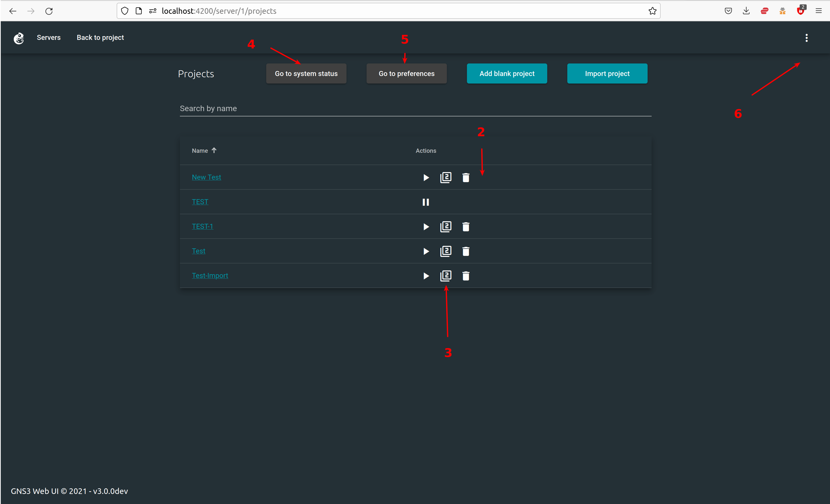Screen dimensions: 830x504
Task: Delete the New Test project
Action: point(466,178)
